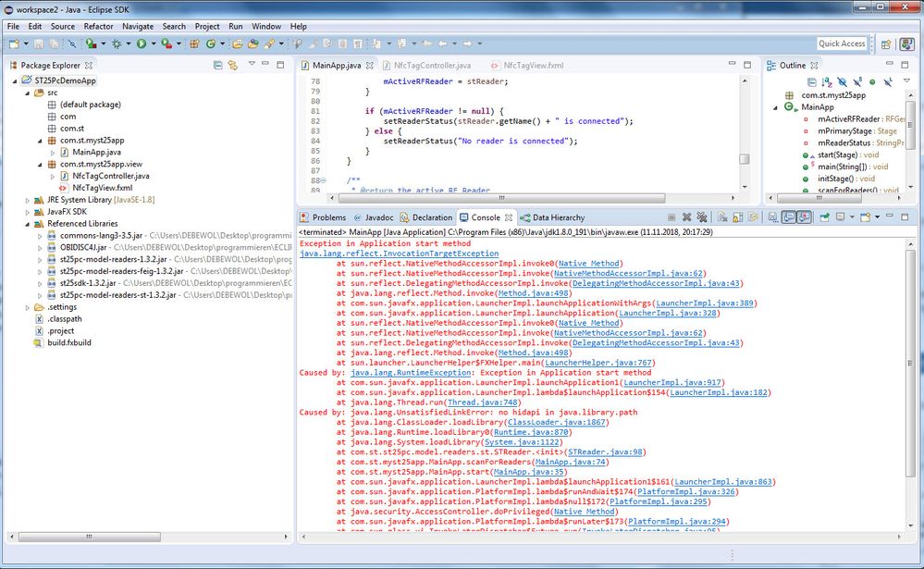The width and height of the screenshot is (924, 569).
Task: Click the Clear Console icon
Action: 722,217
